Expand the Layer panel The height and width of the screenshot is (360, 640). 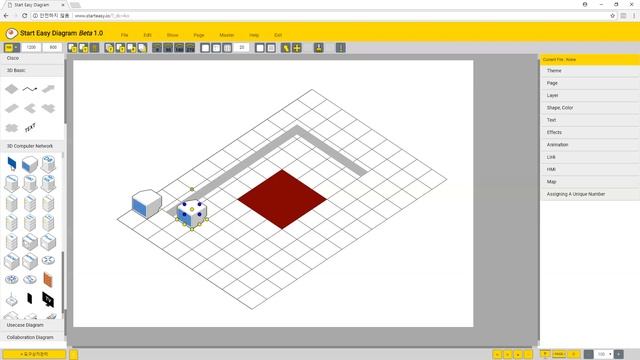coord(590,95)
